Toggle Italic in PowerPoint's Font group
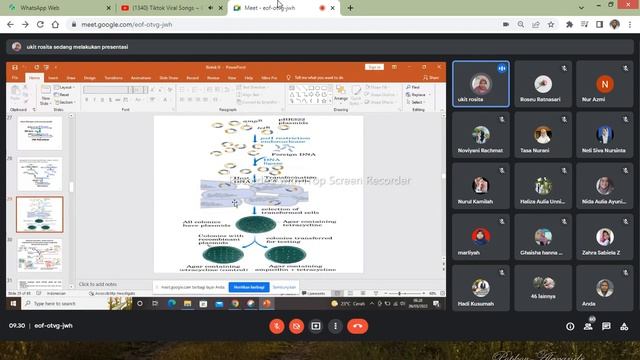Screen dimensions: 640x360 (94, 100)
